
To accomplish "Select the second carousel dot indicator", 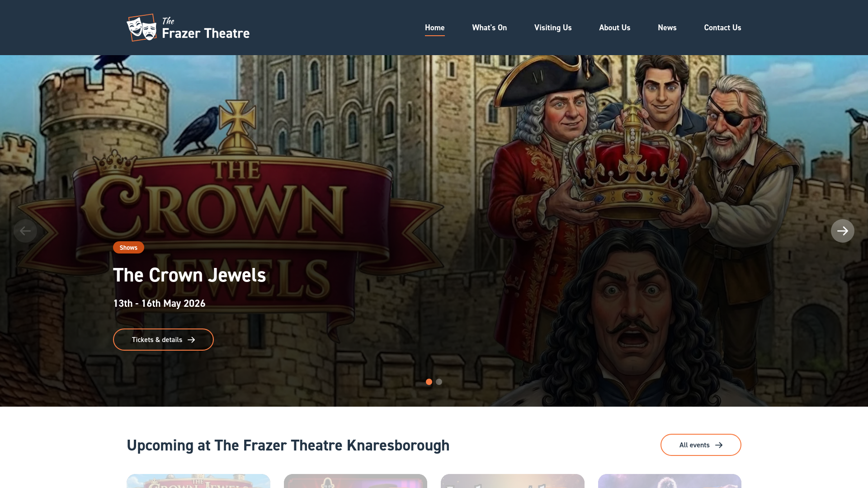I will (x=439, y=382).
